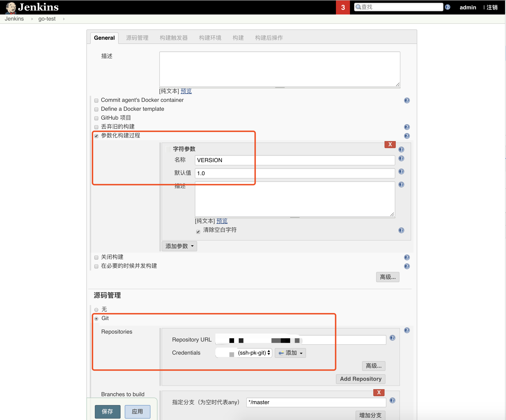Expand the 添加 credentials dropdown button

pos(290,353)
